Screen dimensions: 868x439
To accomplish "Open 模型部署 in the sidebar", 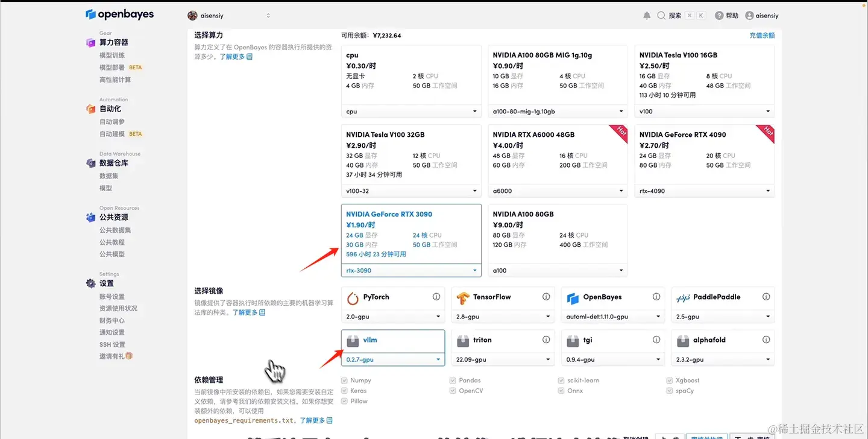I will tap(112, 68).
